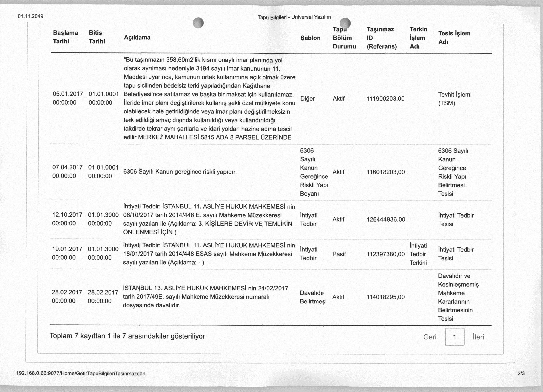Click Taşınmaz ID 116018203,00
The image size is (543, 392).
tap(386, 172)
